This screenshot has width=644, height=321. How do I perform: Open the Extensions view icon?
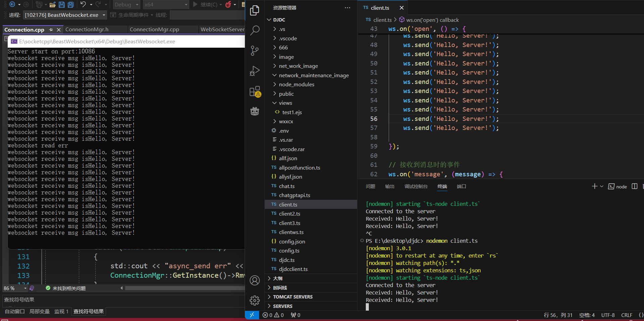[x=255, y=91]
